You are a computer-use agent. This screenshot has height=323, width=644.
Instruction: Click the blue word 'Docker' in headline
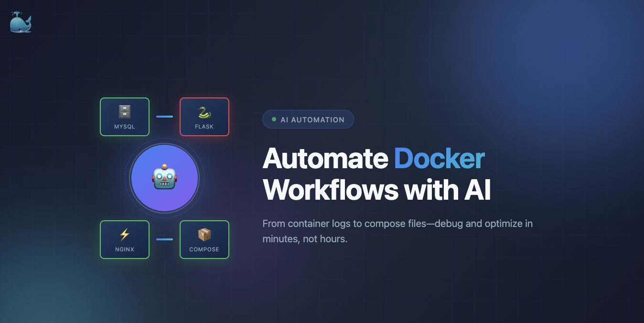pyautogui.click(x=440, y=159)
